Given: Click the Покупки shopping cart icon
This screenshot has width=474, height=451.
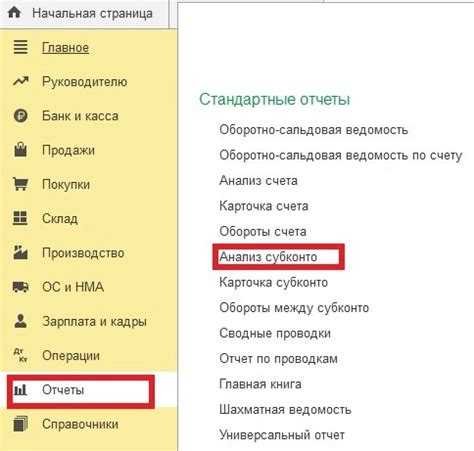Looking at the screenshot, I should pyautogui.click(x=21, y=184).
